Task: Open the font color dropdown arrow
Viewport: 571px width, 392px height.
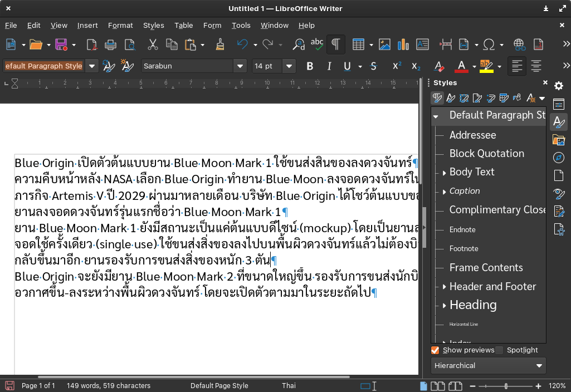Action: 474,66
